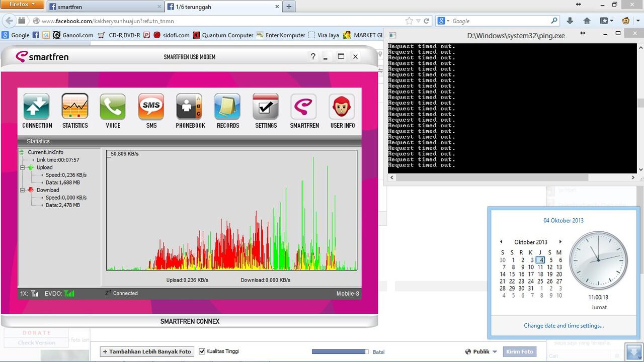Click the Oktober 2013 month header
Viewport: 644px width, 362px height.
tap(531, 242)
